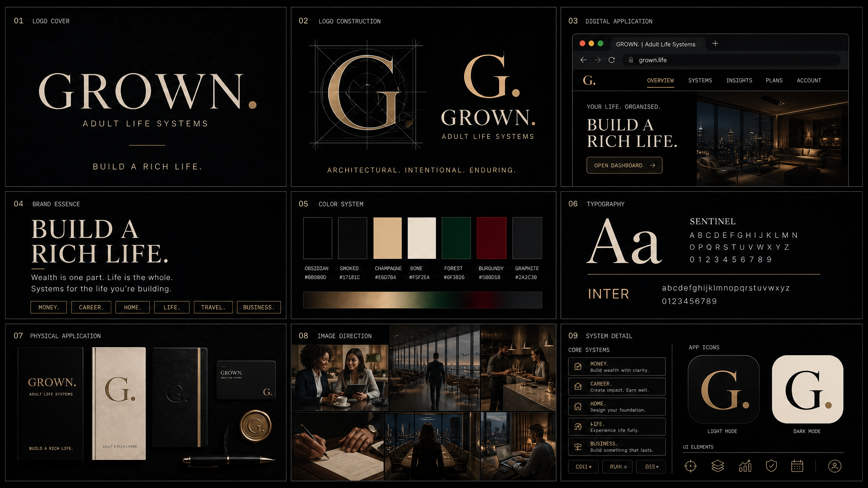
Task: Open the Account nav tab
Action: 809,81
